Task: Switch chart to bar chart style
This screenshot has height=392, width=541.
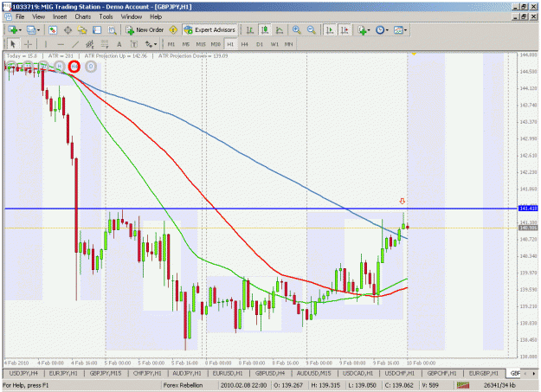Action: 250,30
